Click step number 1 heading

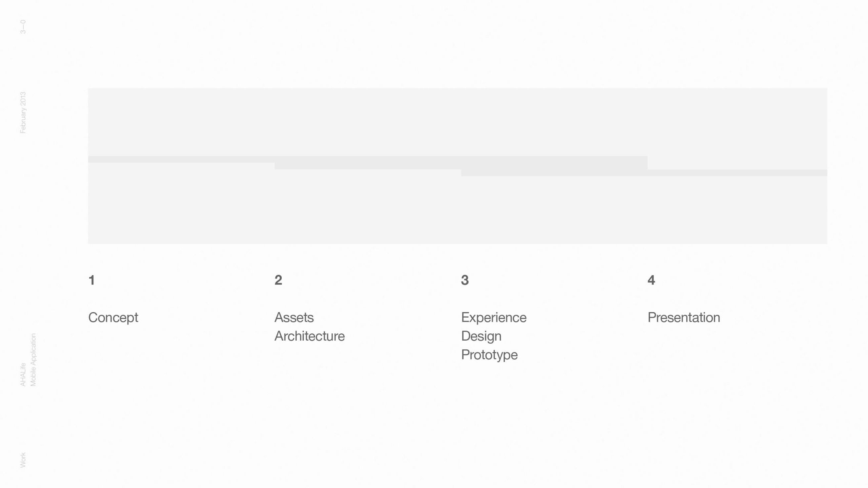[x=92, y=280]
